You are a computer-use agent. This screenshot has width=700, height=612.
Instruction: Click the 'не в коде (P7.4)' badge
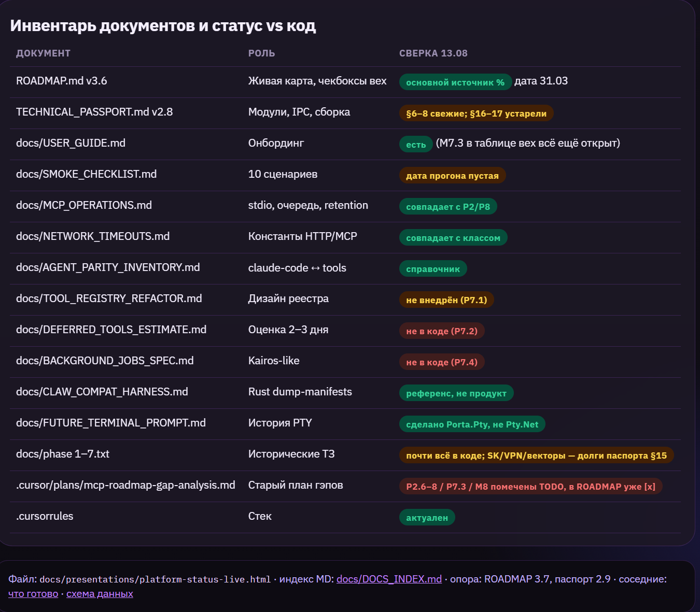(442, 362)
